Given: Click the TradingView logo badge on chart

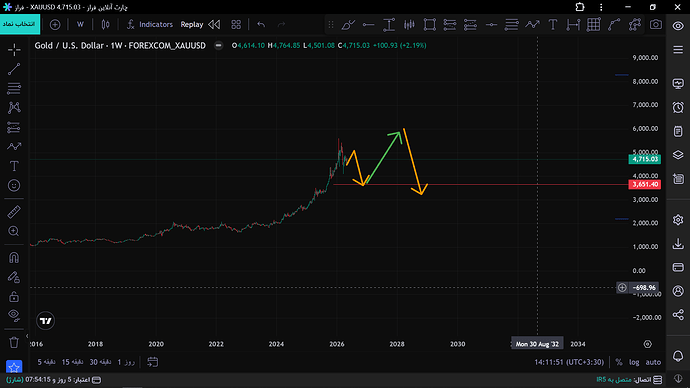Looking at the screenshot, I should 45,321.
